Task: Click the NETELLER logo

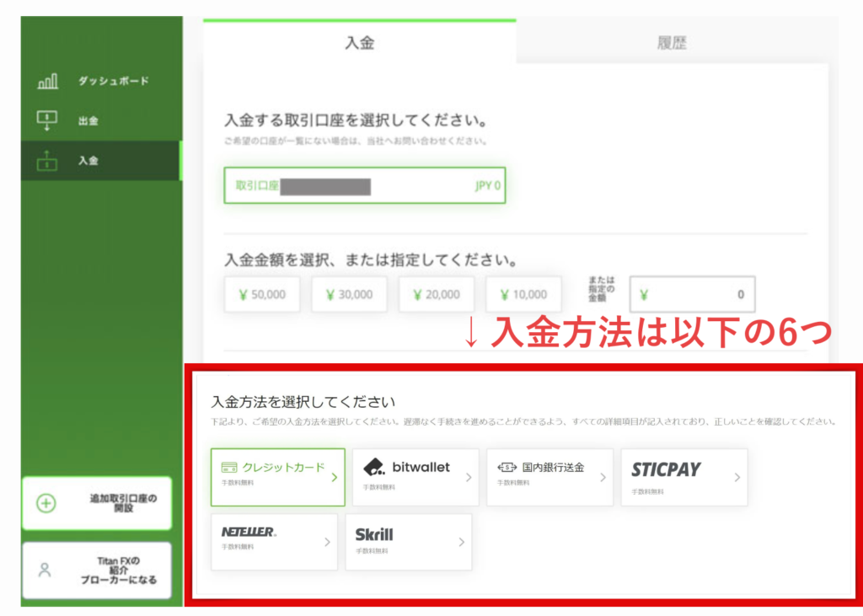Action: (249, 532)
